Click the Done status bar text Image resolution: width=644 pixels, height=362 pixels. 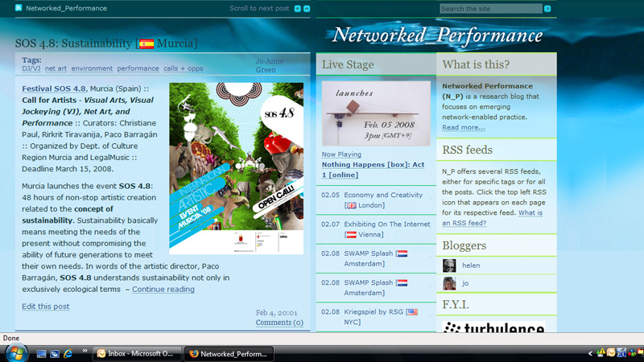coord(11,338)
